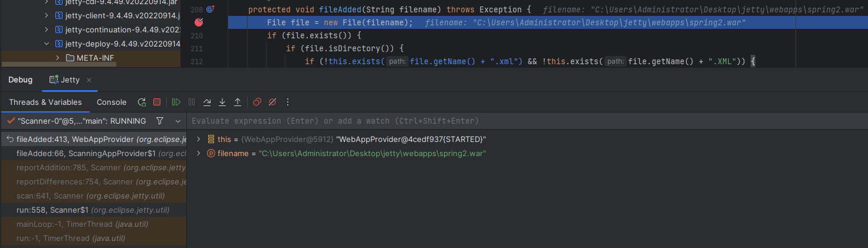
Task: Click the Step Over icon
Action: (207, 102)
